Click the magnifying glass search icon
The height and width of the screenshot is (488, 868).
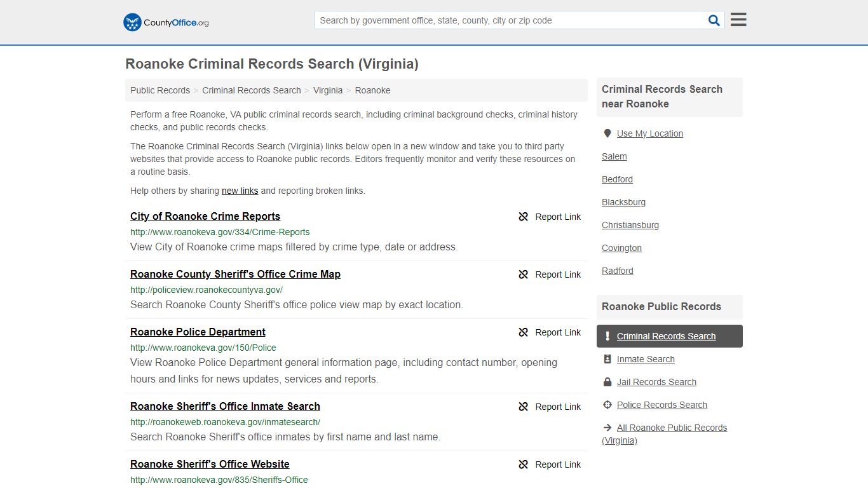(714, 20)
